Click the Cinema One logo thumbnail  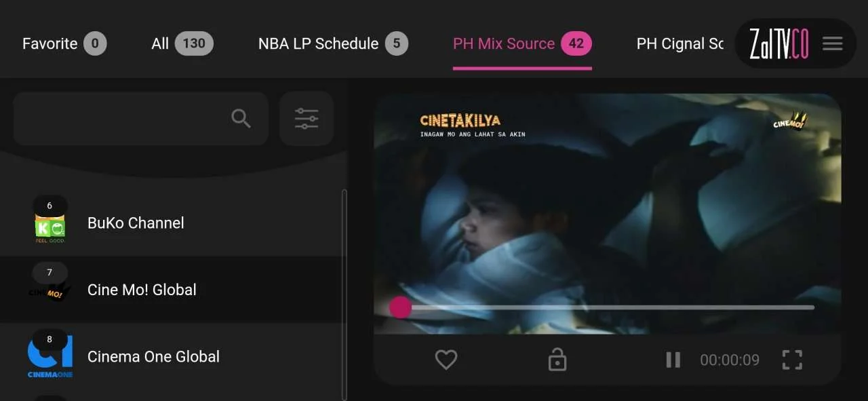50,358
